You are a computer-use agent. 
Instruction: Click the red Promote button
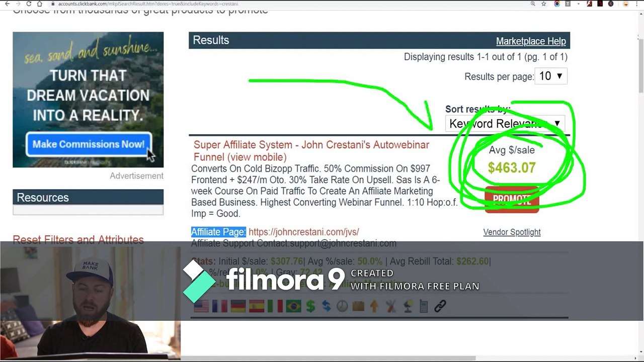[512, 200]
